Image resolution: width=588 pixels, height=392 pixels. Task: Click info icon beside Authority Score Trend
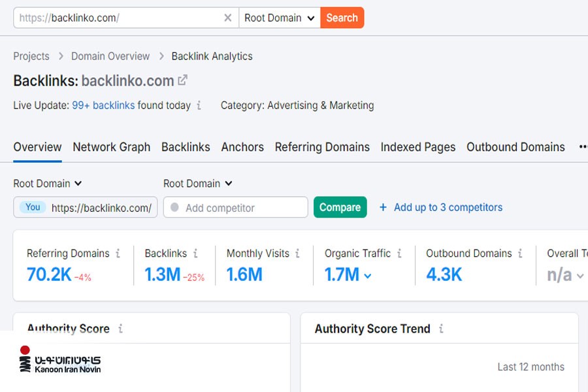(441, 329)
